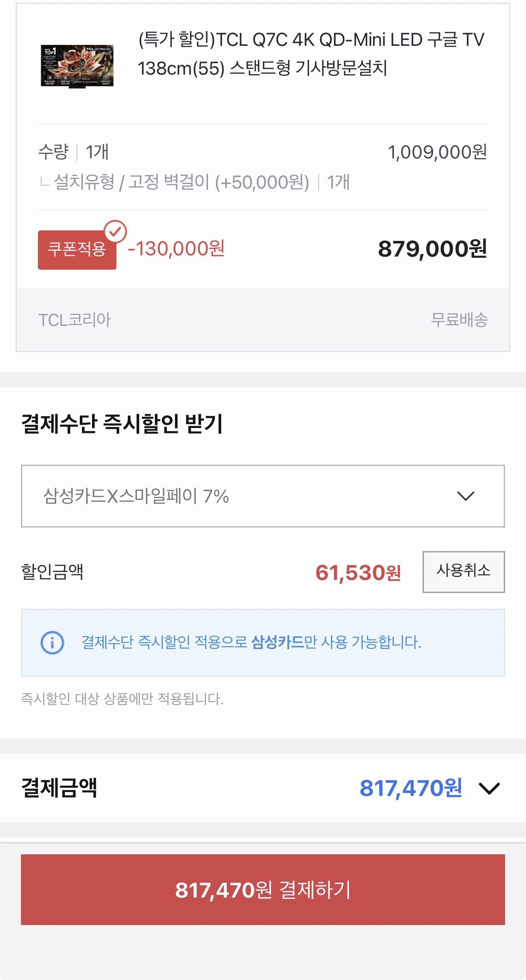Click the blue info circle icon
Image resolution: width=526 pixels, height=980 pixels.
[x=52, y=643]
